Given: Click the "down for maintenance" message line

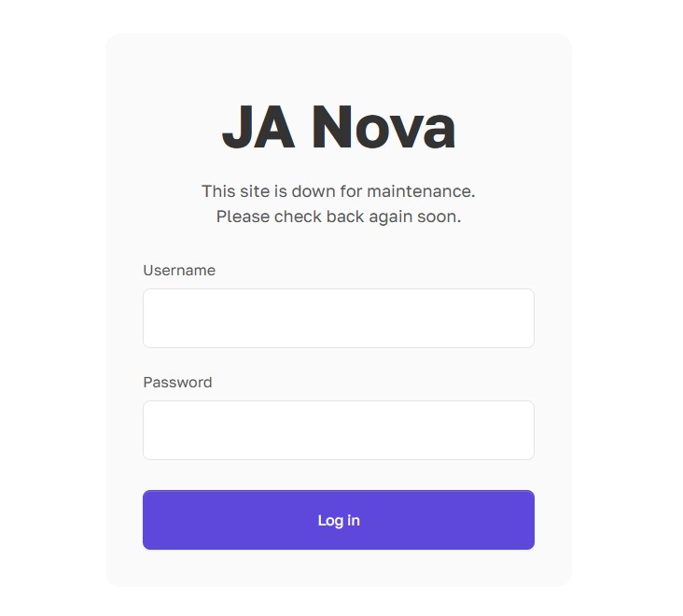Looking at the screenshot, I should [338, 191].
